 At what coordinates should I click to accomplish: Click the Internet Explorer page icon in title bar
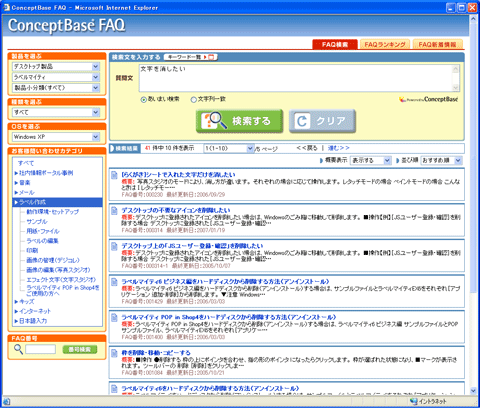tap(6, 7)
